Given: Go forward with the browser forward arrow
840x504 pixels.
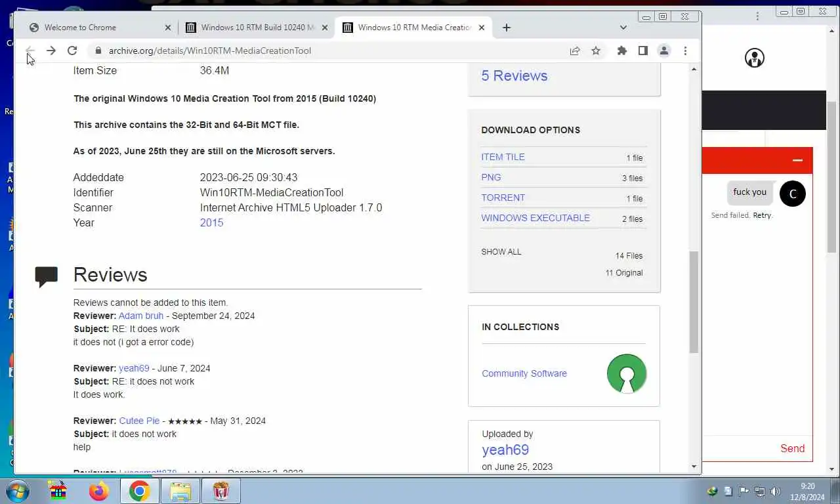Looking at the screenshot, I should coord(51,51).
